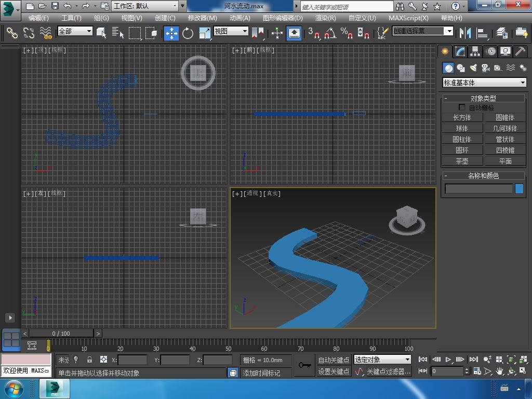
Task: Open the Hierarchy command panel tab
Action: tap(475, 51)
